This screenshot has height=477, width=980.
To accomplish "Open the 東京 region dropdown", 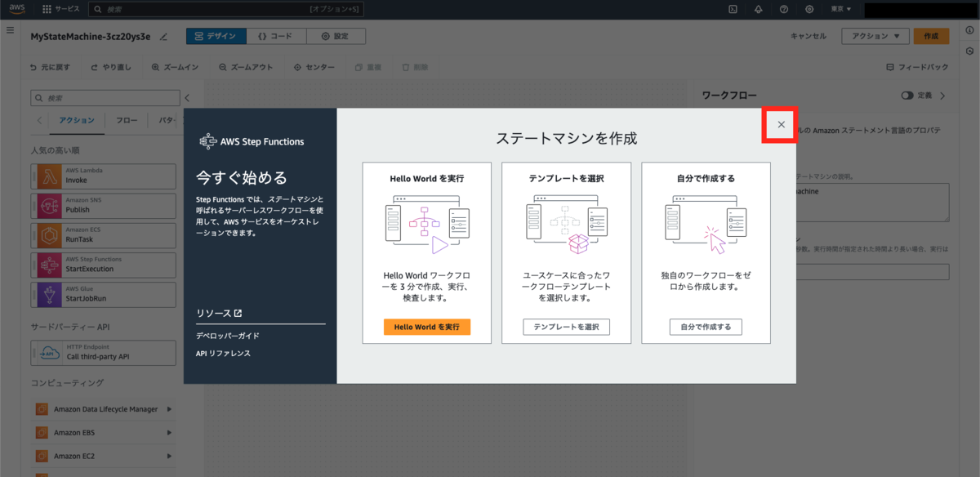I will click(x=840, y=9).
